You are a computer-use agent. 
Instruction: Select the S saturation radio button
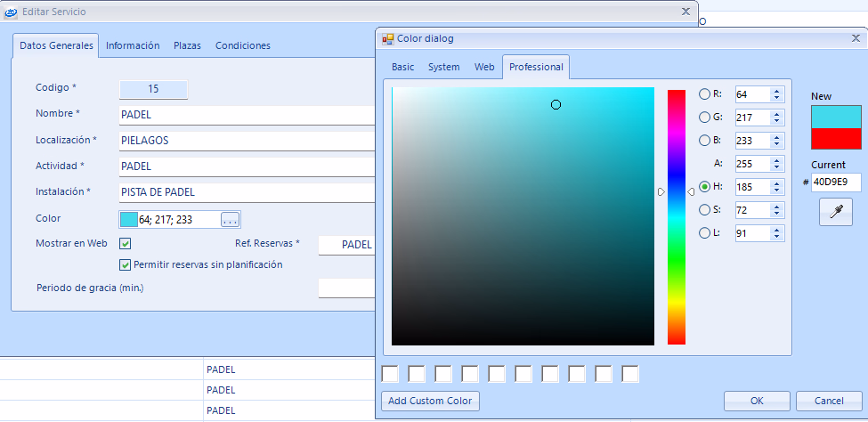705,210
